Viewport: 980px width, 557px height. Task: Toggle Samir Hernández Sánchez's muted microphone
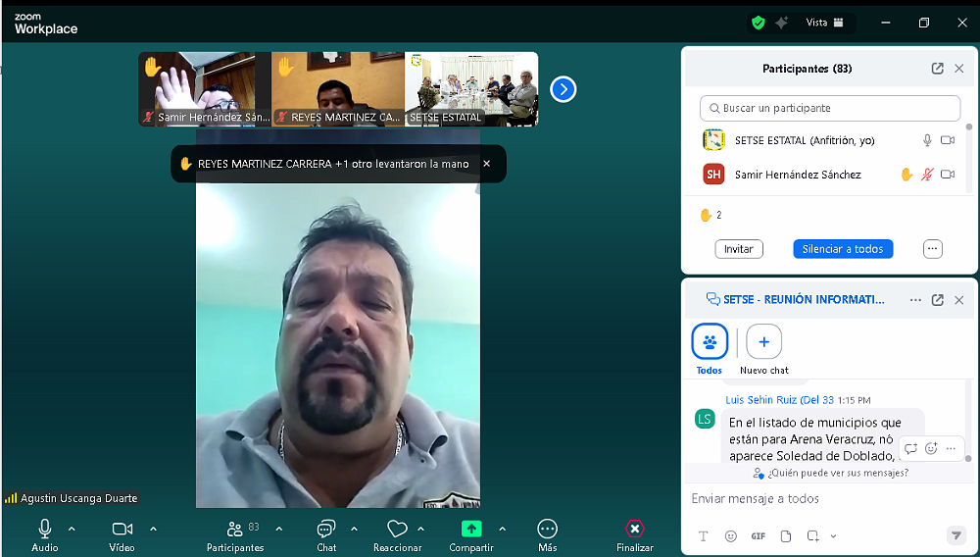click(927, 175)
